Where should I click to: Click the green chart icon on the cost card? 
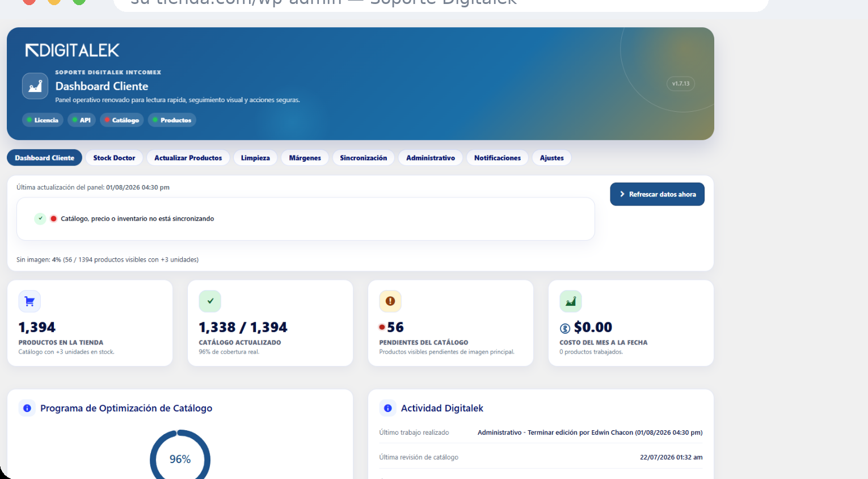571,301
